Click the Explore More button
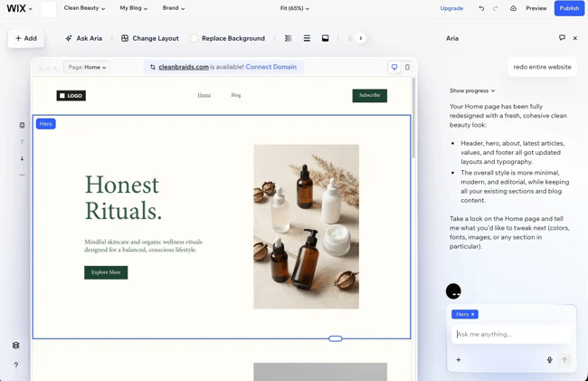Viewport: 588px width, 381px height. coord(106,272)
